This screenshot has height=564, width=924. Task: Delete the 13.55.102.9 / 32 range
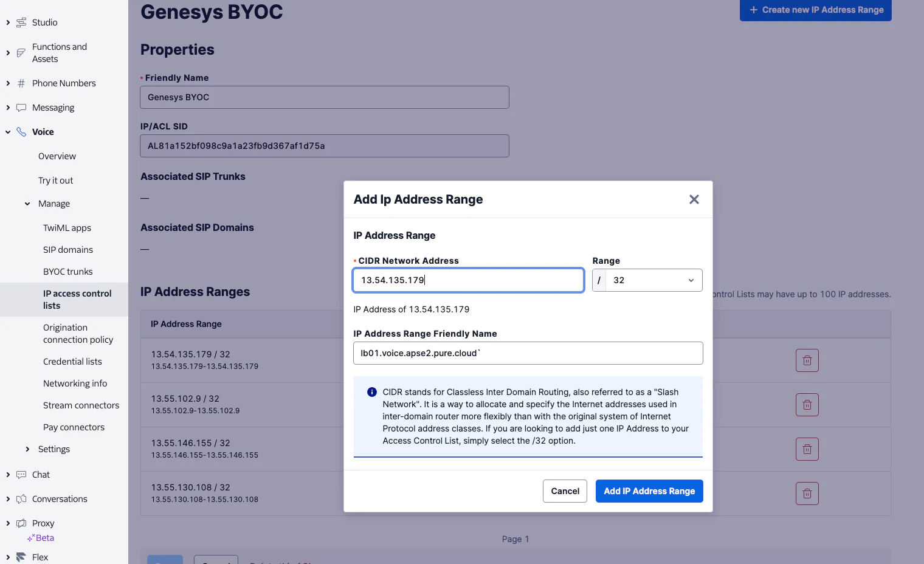tap(807, 405)
